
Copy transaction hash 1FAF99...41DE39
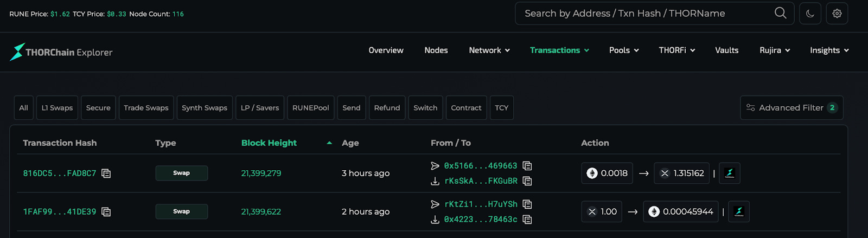(x=106, y=212)
